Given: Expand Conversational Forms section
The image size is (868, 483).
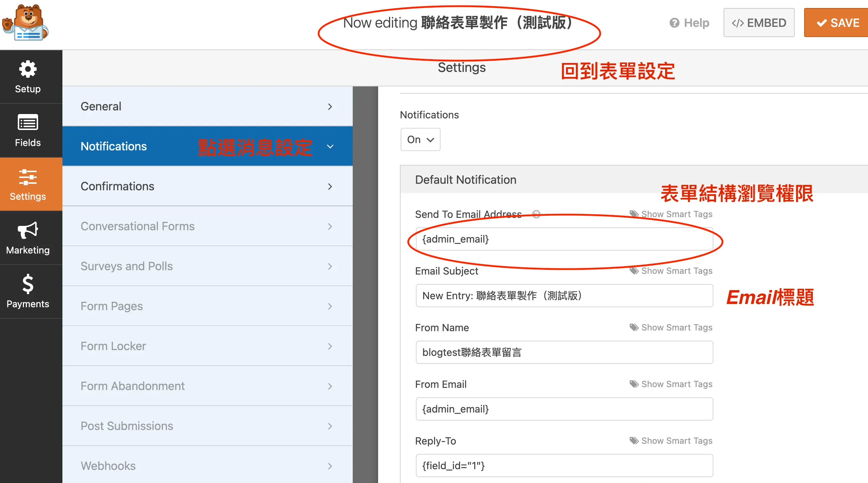Looking at the screenshot, I should pyautogui.click(x=208, y=226).
